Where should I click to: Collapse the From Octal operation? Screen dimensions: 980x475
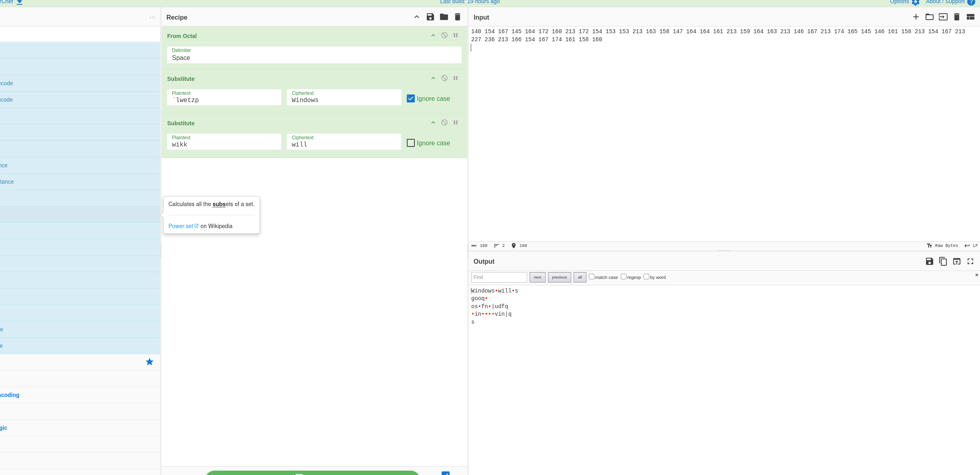tap(433, 35)
